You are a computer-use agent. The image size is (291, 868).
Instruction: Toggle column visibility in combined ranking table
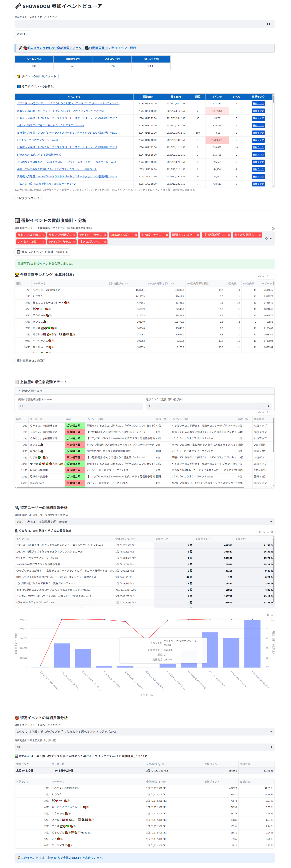tap(259, 276)
